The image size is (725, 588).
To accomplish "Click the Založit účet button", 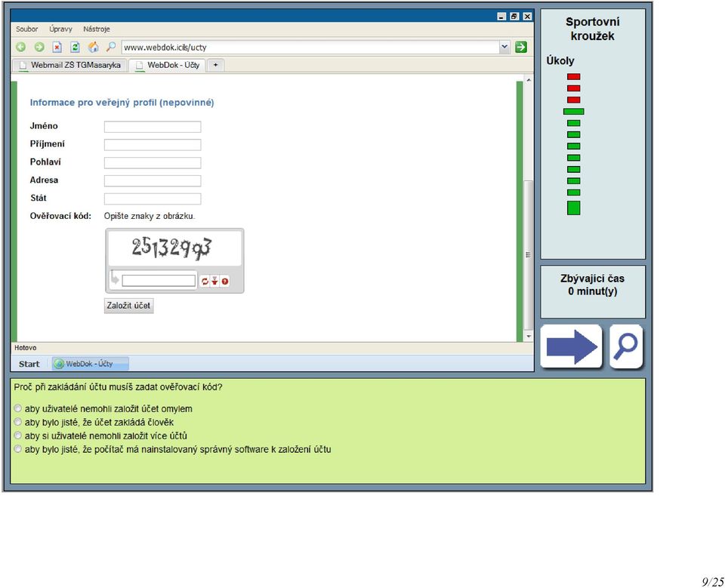I will tap(128, 306).
